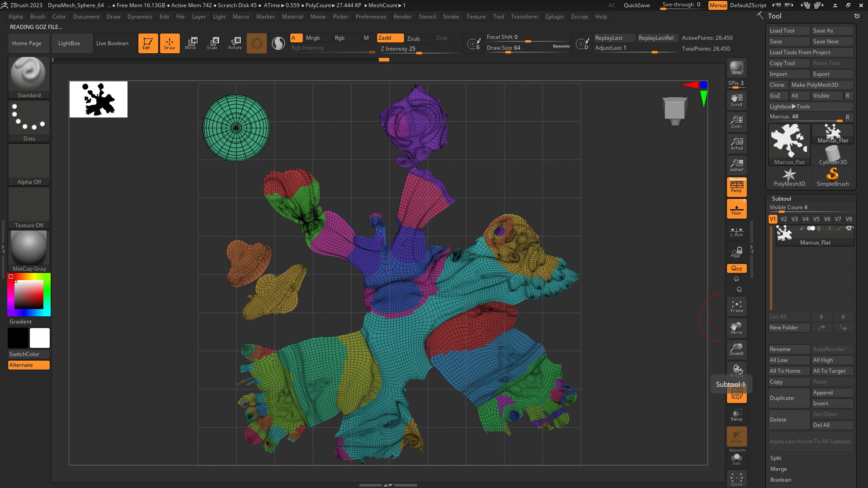This screenshot has width=868, height=488.
Task: Select the Cylinder3D tool
Action: tap(833, 155)
